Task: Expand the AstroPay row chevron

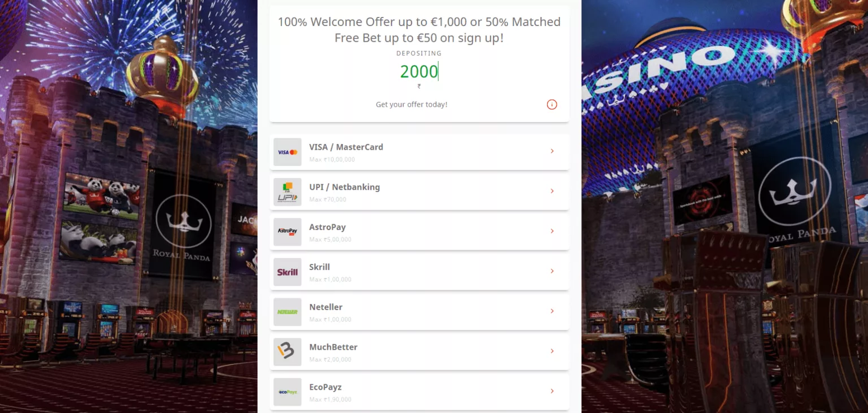Action: point(552,231)
